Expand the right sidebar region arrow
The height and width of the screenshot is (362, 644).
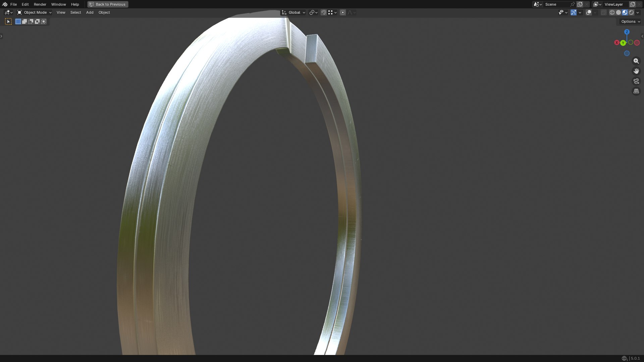(x=642, y=36)
